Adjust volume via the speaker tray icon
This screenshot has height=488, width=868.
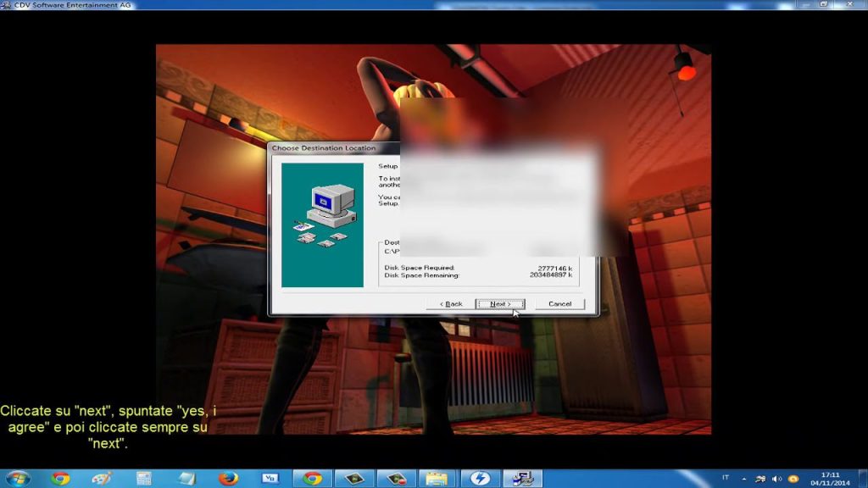coord(775,478)
